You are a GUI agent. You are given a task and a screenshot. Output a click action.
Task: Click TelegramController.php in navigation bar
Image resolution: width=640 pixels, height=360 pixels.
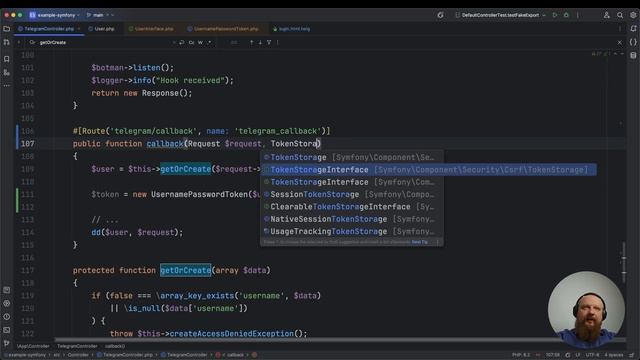(x=125, y=355)
